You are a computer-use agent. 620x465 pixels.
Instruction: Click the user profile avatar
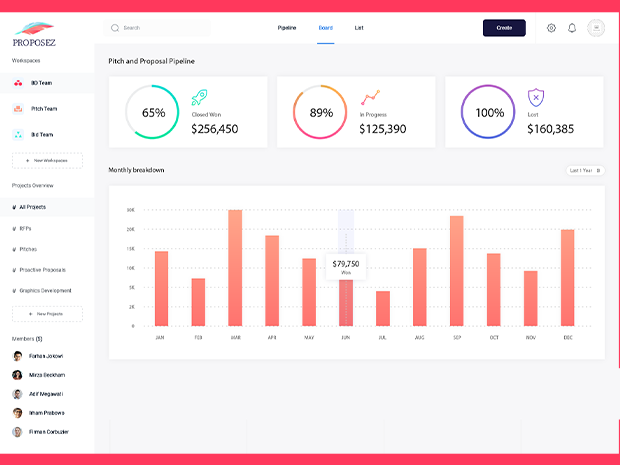[596, 28]
